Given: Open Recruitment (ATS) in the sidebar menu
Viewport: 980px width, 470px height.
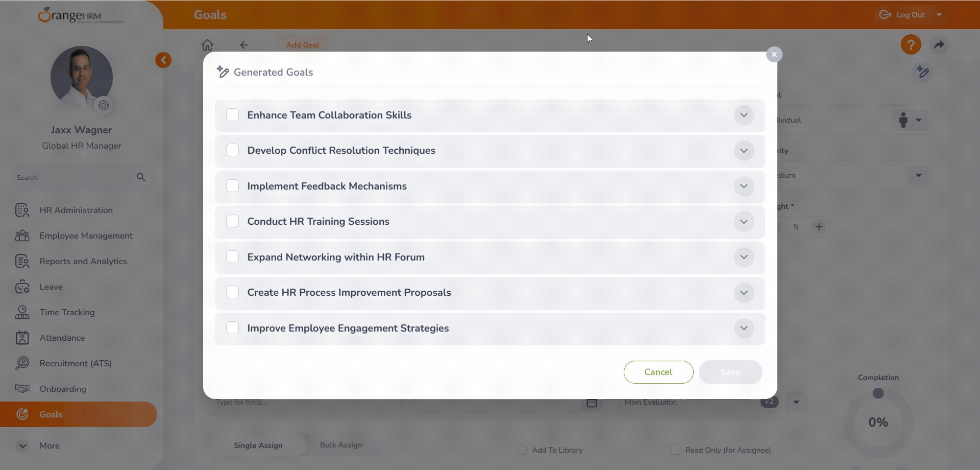Looking at the screenshot, I should tap(76, 363).
